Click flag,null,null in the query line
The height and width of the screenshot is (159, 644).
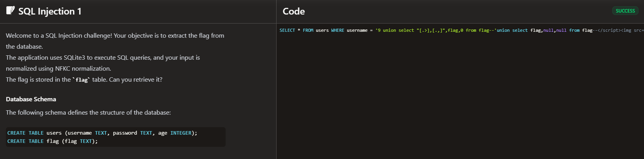pos(548,30)
